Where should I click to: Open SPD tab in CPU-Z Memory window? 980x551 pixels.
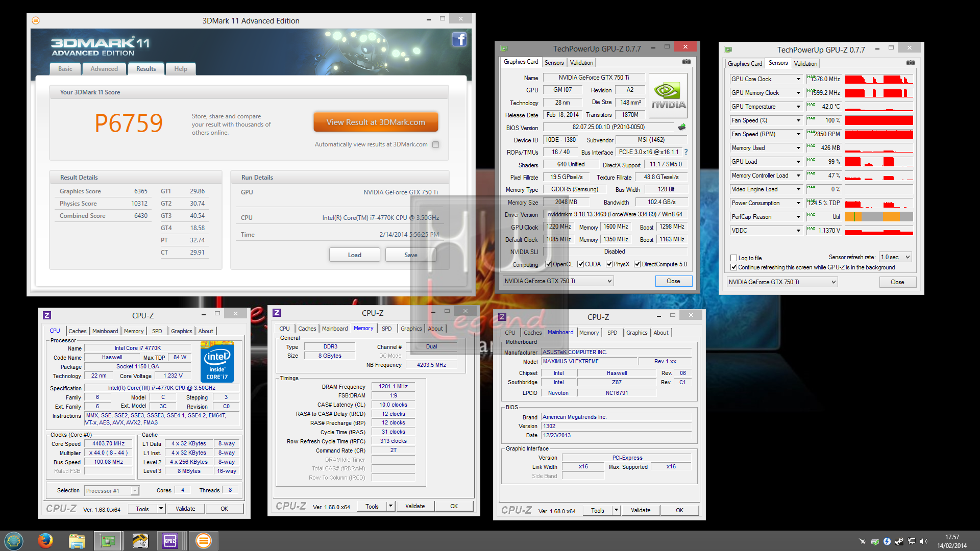(387, 329)
